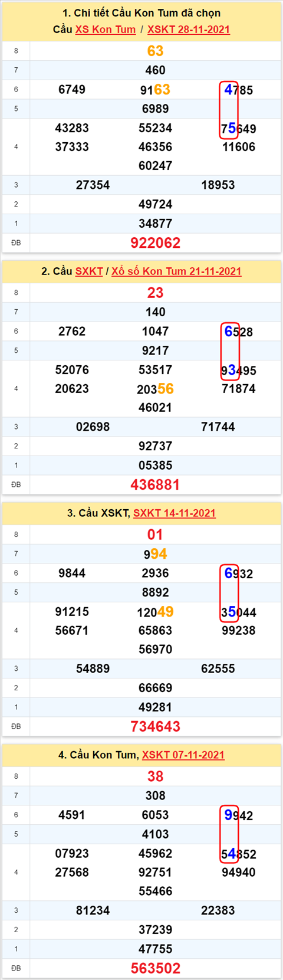The width and height of the screenshot is (283, 980).
Task: Select the number 9844
Action: point(72,573)
